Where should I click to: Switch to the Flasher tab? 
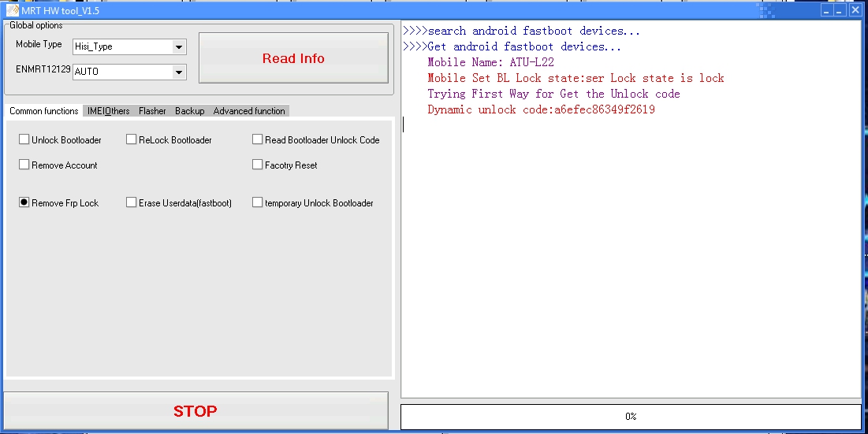pyautogui.click(x=152, y=110)
